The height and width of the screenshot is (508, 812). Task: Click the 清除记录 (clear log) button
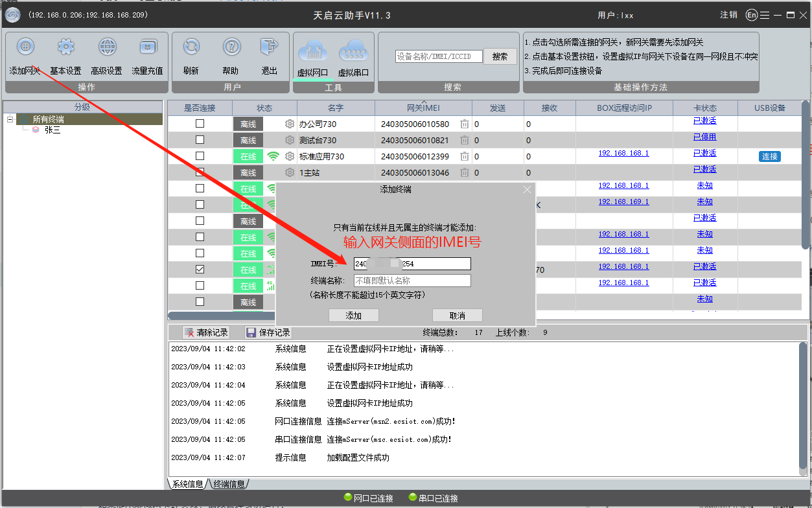coord(206,332)
